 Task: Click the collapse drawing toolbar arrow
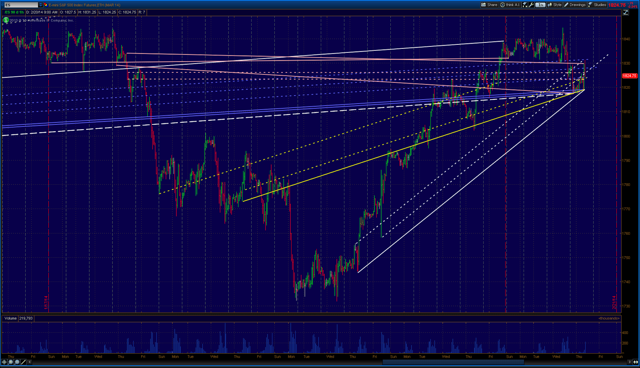click(x=29, y=362)
